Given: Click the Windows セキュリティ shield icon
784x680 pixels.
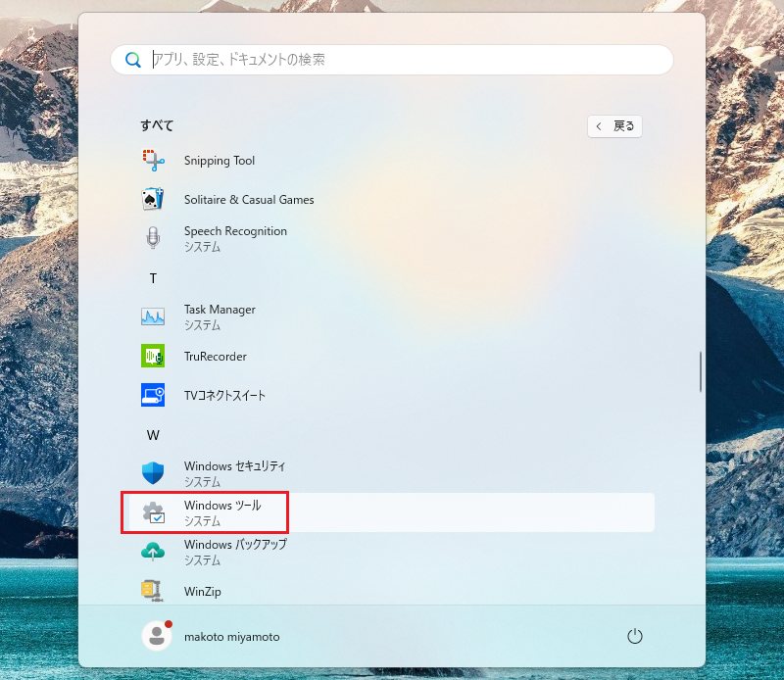Looking at the screenshot, I should pyautogui.click(x=152, y=473).
